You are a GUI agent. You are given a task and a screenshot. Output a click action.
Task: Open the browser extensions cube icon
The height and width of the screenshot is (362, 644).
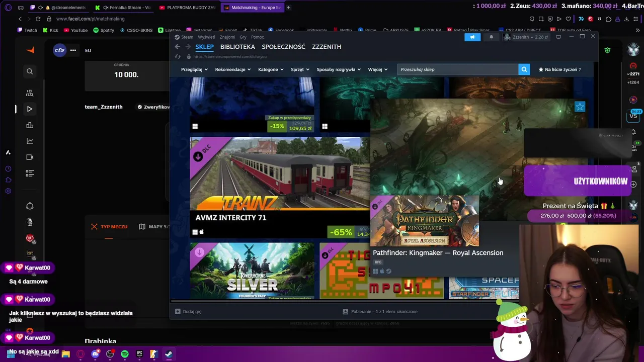tap(608, 19)
